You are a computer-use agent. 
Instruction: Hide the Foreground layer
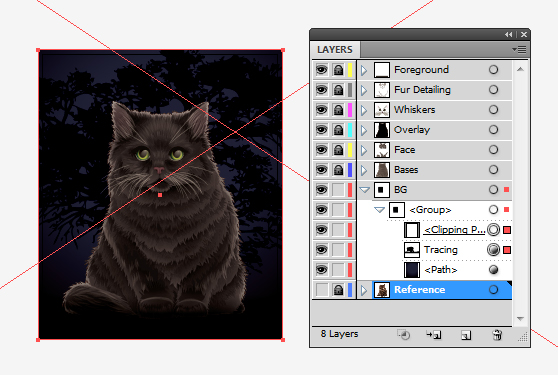(321, 70)
